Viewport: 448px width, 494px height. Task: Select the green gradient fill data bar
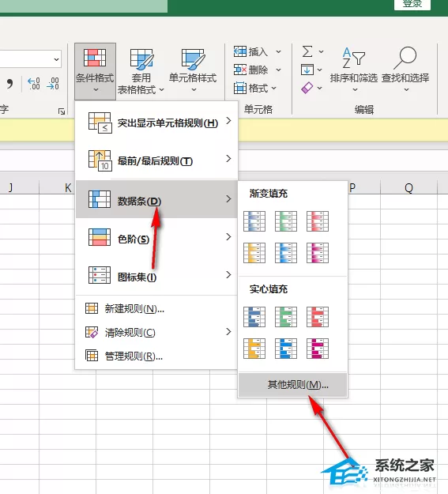[286, 221]
